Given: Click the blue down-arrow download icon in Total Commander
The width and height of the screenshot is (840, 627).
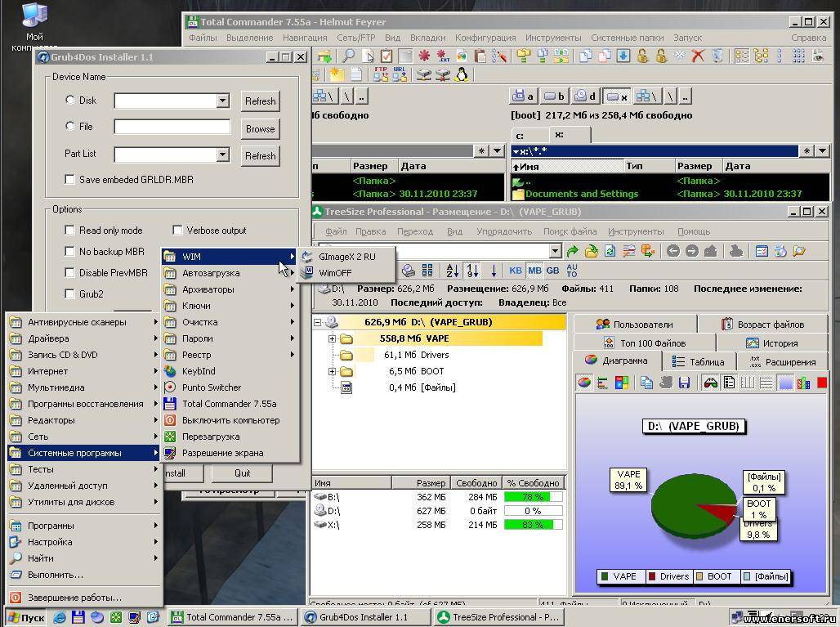Looking at the screenshot, I should pos(623,56).
